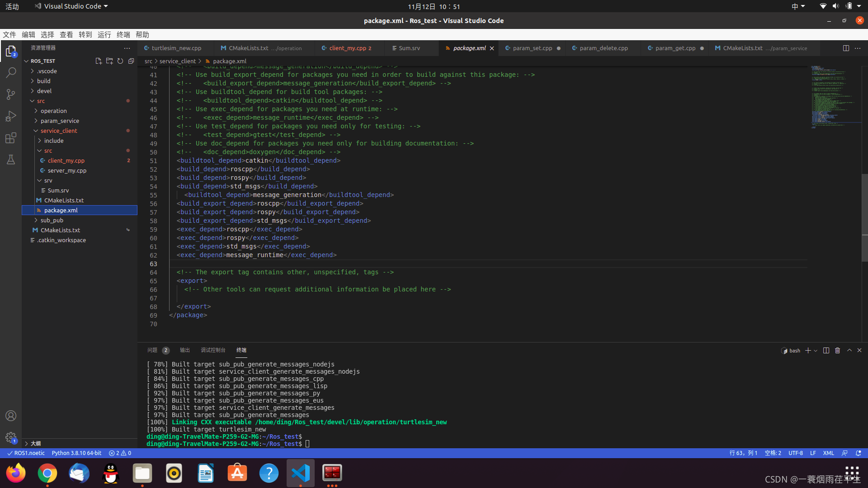Switch to turtlesim_new.cpp tab
The width and height of the screenshot is (868, 488).
(x=176, y=48)
